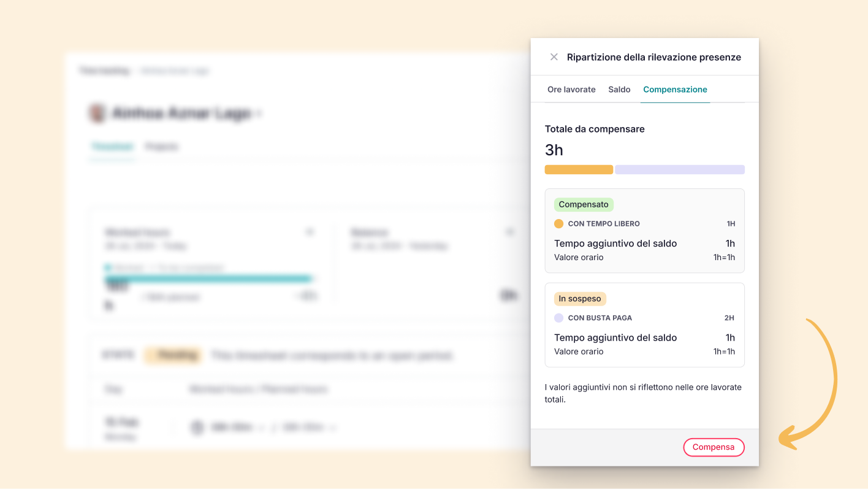
Task: Click the yellow Pending state badge
Action: click(x=172, y=355)
